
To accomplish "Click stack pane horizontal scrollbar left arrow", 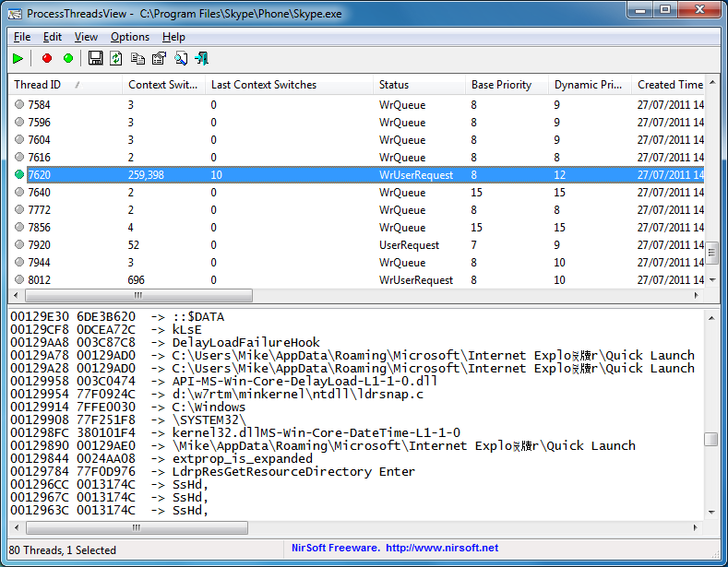I will coord(17,527).
